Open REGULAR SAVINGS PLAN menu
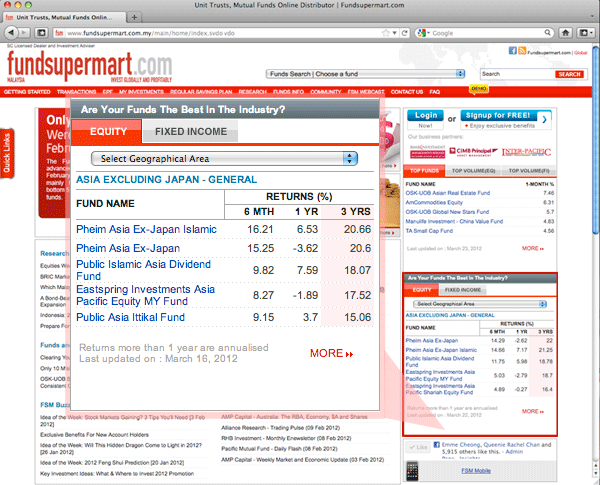 (201, 92)
